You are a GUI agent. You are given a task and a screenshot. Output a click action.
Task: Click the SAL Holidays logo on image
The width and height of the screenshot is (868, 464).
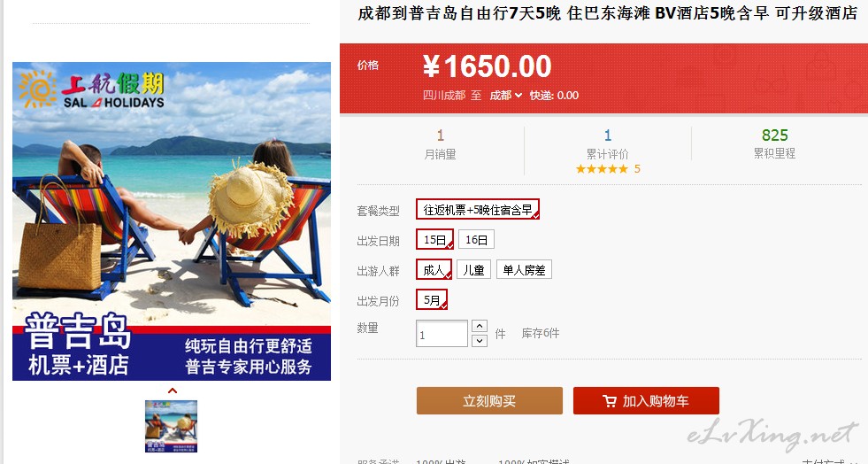91,89
